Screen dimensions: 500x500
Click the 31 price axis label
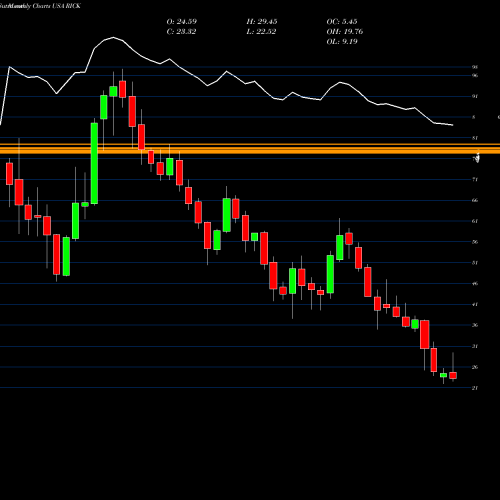coord(475,346)
